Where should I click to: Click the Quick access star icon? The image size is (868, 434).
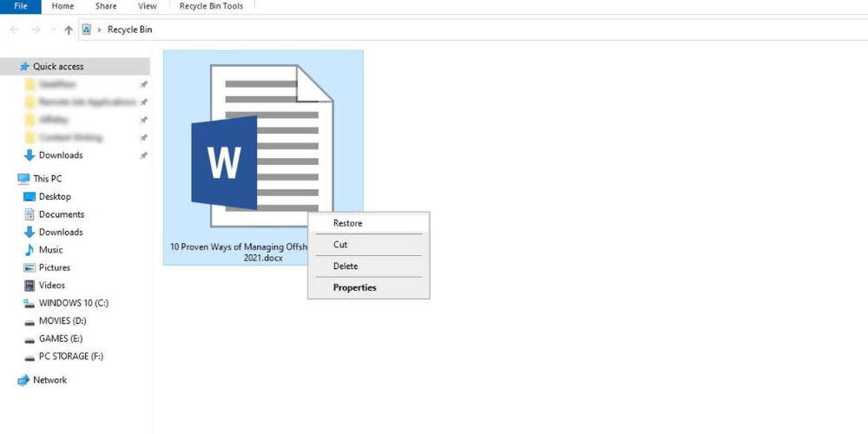[x=24, y=67]
